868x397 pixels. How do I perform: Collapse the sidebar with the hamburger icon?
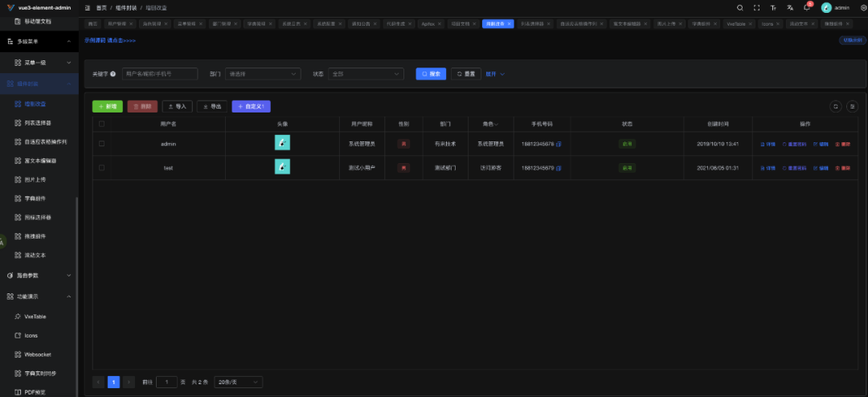88,8
